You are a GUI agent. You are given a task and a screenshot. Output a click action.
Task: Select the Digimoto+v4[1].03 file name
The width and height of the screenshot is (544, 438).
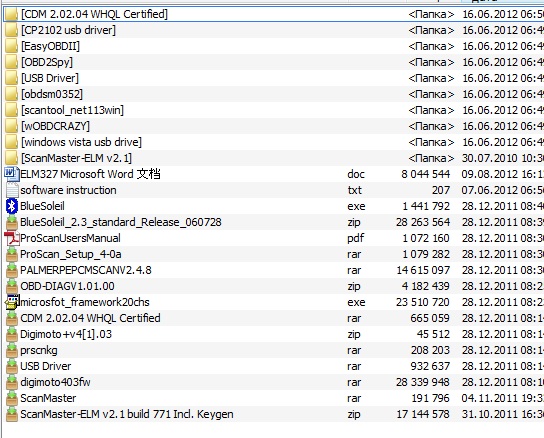coord(66,334)
